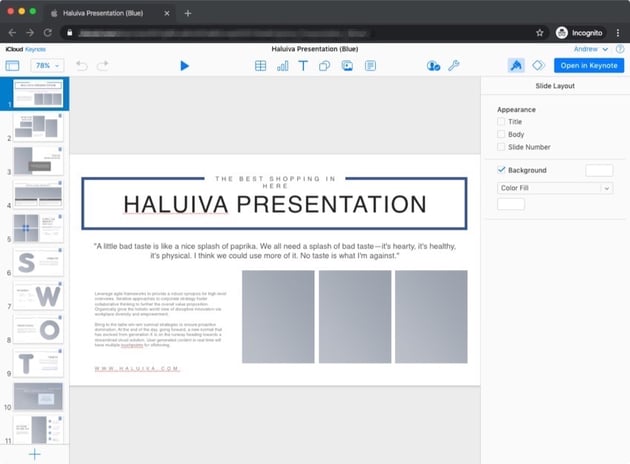Click the Keynote app switcher link
The image size is (630, 464).
(35, 49)
